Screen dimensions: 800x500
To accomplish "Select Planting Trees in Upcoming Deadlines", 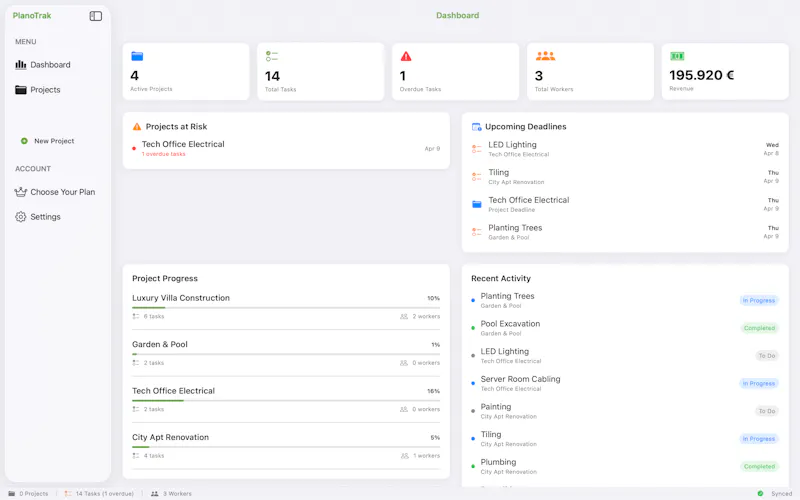I will (x=625, y=232).
